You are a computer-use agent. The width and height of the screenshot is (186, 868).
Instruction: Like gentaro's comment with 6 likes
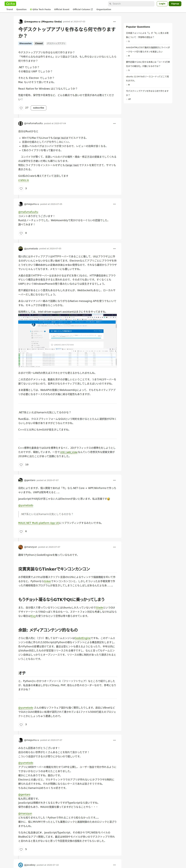coord(21,531)
